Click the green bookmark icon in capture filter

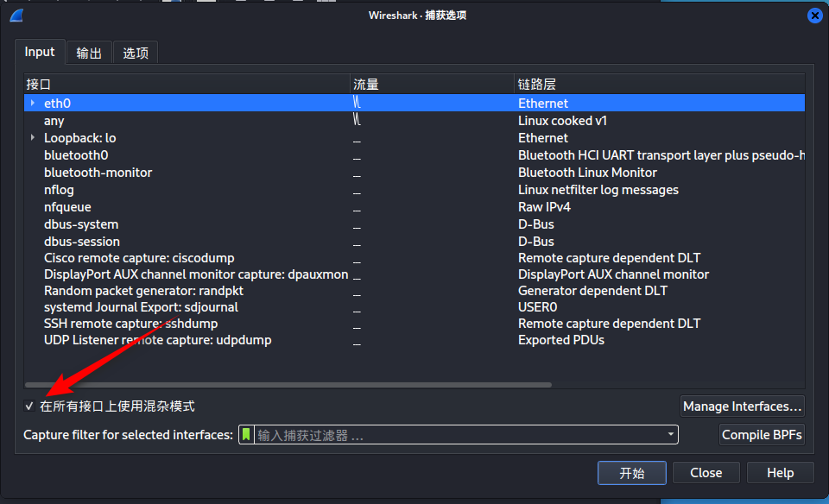point(246,434)
